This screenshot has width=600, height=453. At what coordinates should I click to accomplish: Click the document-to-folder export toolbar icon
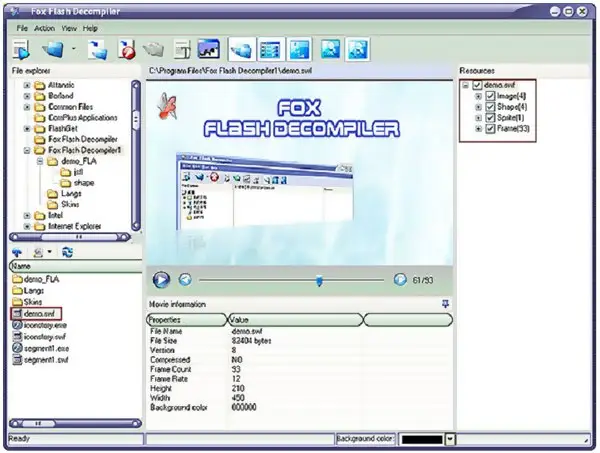[97, 50]
